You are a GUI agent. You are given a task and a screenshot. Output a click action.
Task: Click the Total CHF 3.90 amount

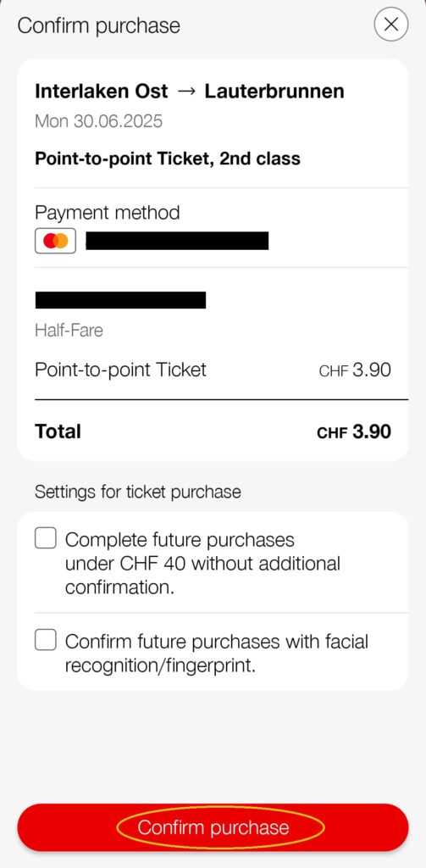pyautogui.click(x=354, y=431)
